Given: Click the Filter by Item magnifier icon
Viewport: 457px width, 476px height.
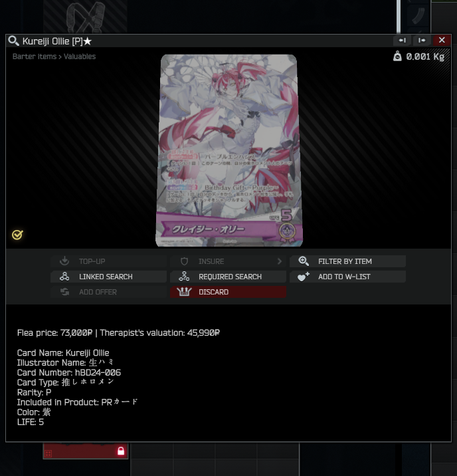Looking at the screenshot, I should (x=304, y=261).
